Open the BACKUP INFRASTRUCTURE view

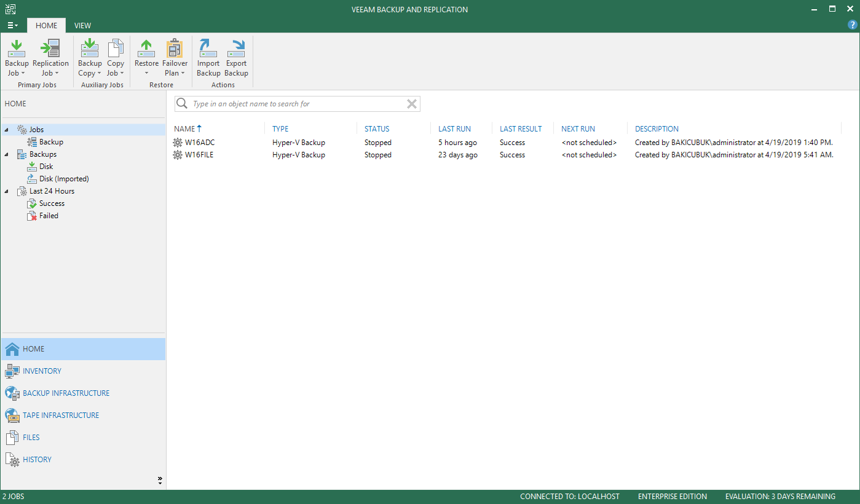66,393
